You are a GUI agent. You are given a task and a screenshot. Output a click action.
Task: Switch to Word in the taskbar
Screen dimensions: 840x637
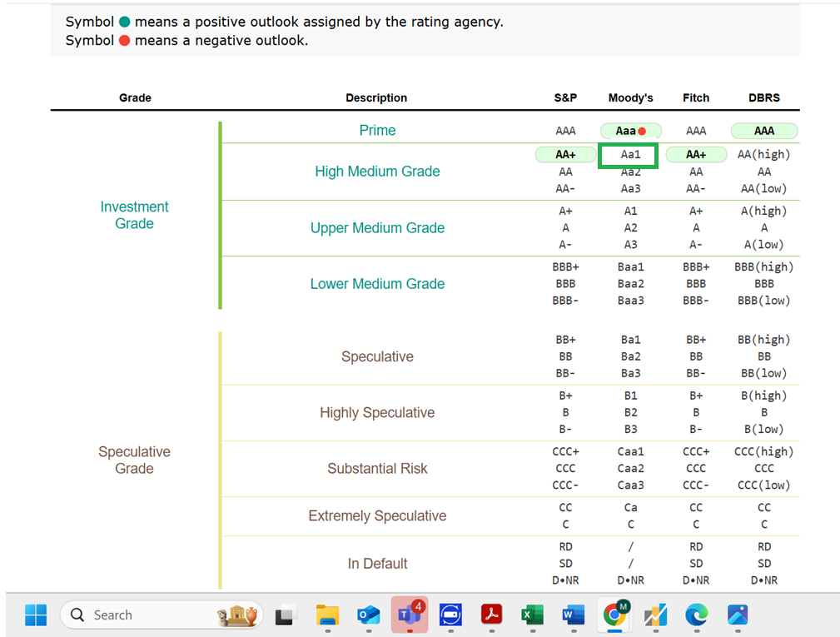(x=574, y=615)
